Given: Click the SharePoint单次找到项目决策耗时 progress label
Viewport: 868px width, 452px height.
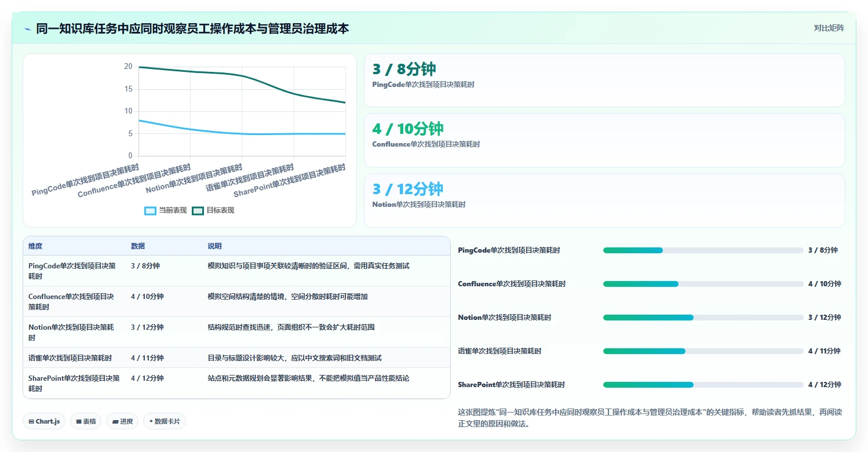Looking at the screenshot, I should tap(512, 385).
